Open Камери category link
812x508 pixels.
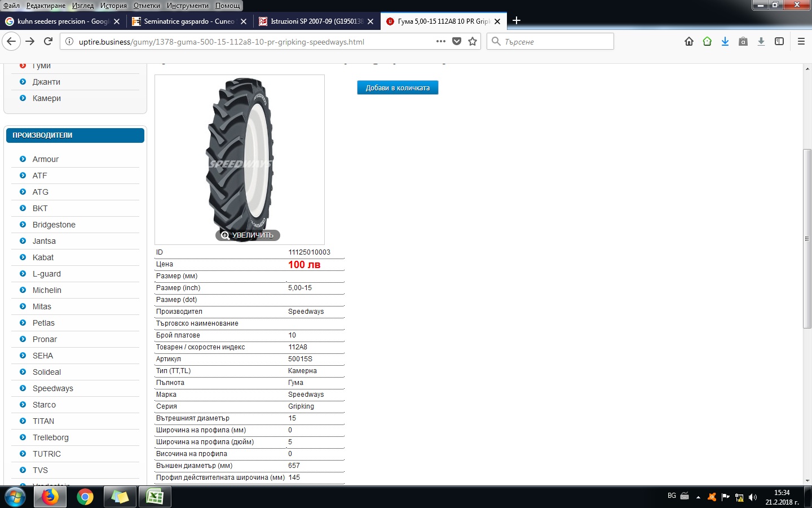pos(47,98)
